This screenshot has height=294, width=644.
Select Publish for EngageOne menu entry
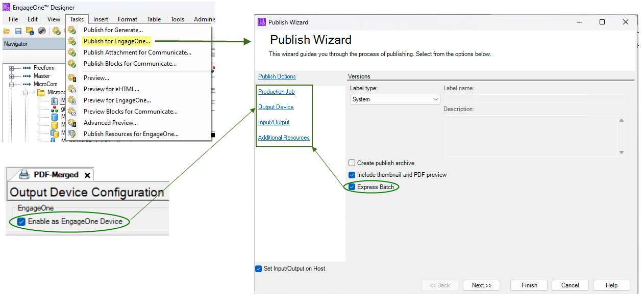pyautogui.click(x=117, y=41)
